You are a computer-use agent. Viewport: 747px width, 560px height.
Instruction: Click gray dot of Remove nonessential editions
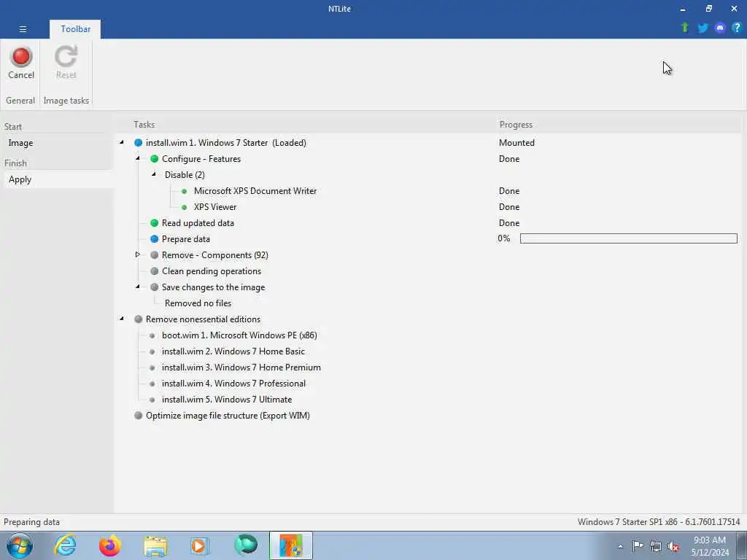138,319
